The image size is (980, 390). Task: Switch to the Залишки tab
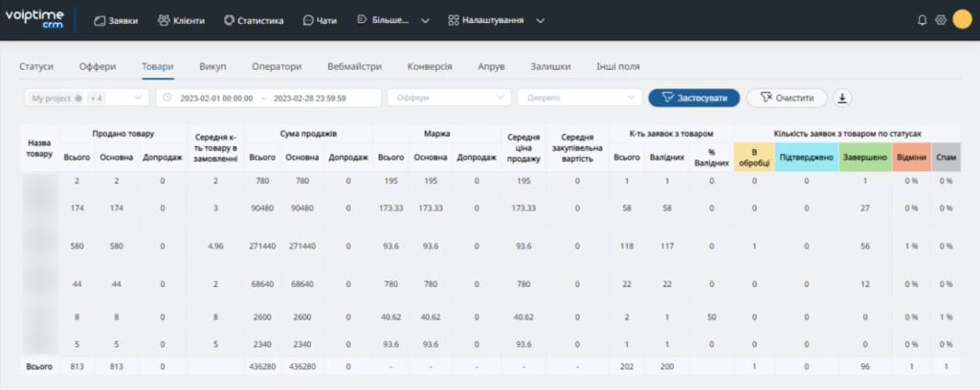pyautogui.click(x=550, y=67)
